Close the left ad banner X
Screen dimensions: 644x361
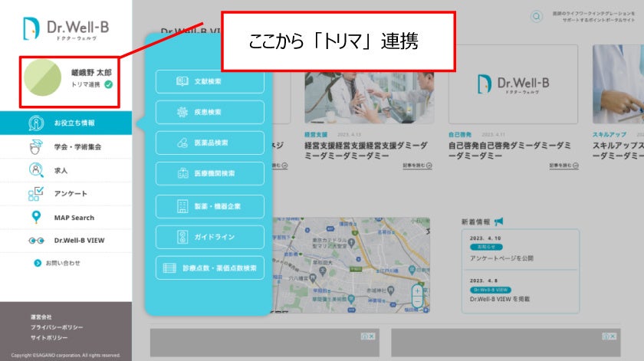(x=372, y=336)
